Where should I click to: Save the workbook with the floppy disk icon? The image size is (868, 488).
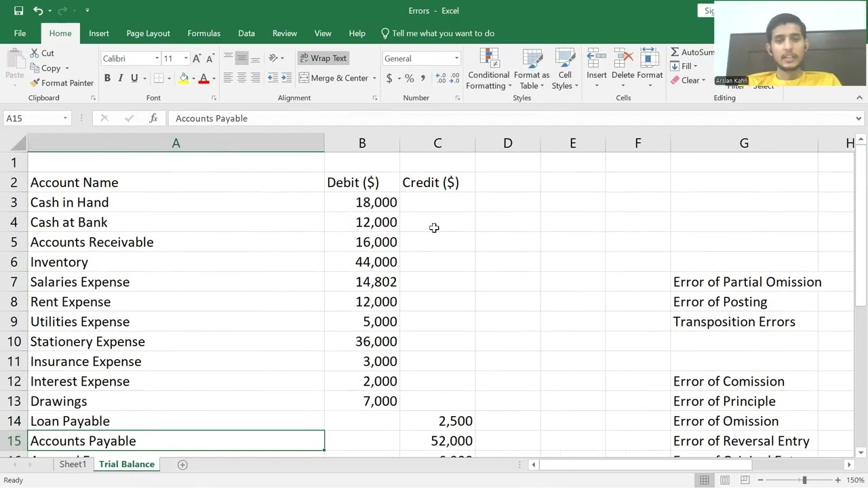coord(18,11)
